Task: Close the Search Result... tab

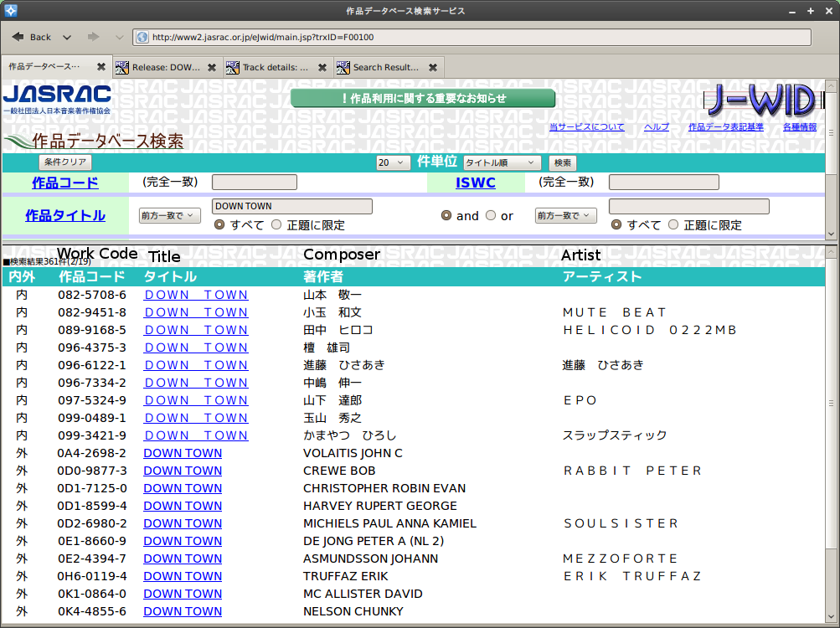Action: [433, 68]
